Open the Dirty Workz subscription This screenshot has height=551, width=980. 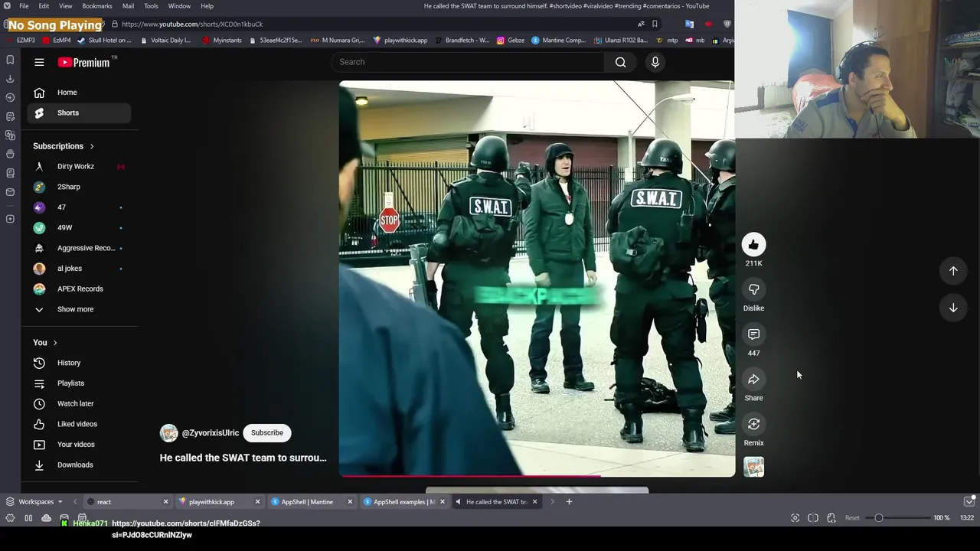(80, 166)
